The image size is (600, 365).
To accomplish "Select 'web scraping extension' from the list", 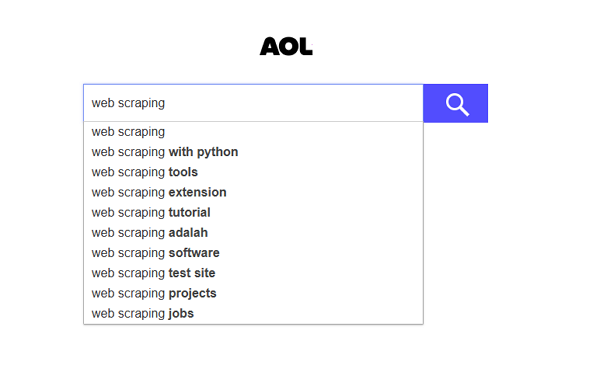I will 253,192.
